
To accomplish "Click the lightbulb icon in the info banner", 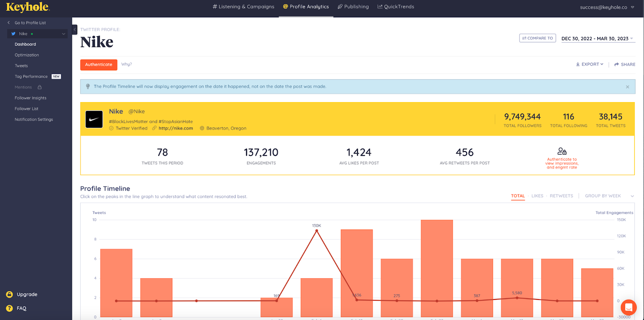I will (x=88, y=86).
